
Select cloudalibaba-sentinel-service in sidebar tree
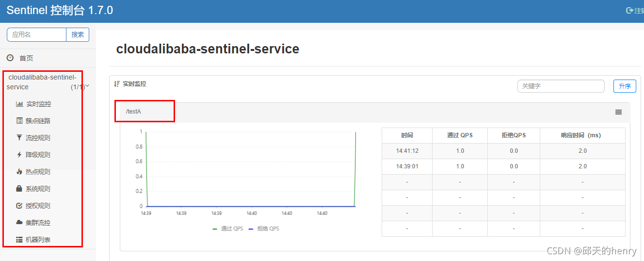pos(42,82)
